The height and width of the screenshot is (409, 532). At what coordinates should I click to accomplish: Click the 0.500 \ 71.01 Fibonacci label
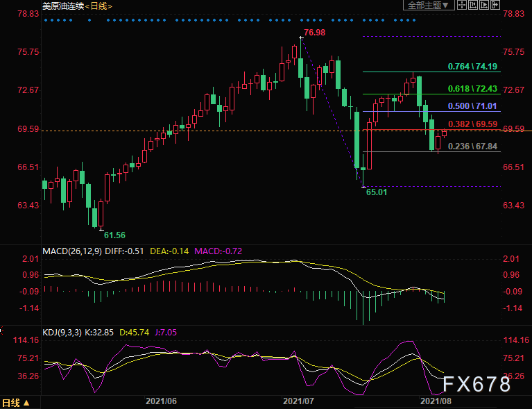tap(474, 106)
